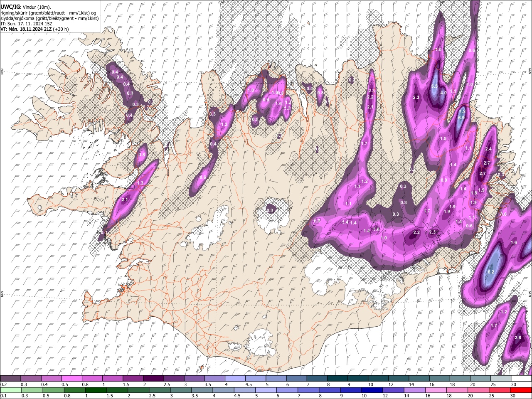This screenshot has height=399, width=532.
Task: Click the 30 label in the top legend row
Action: point(514,384)
